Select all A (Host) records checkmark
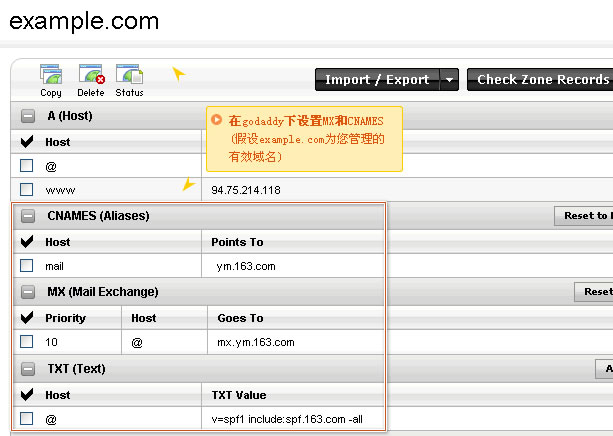This screenshot has height=436, width=613. pos(27,142)
